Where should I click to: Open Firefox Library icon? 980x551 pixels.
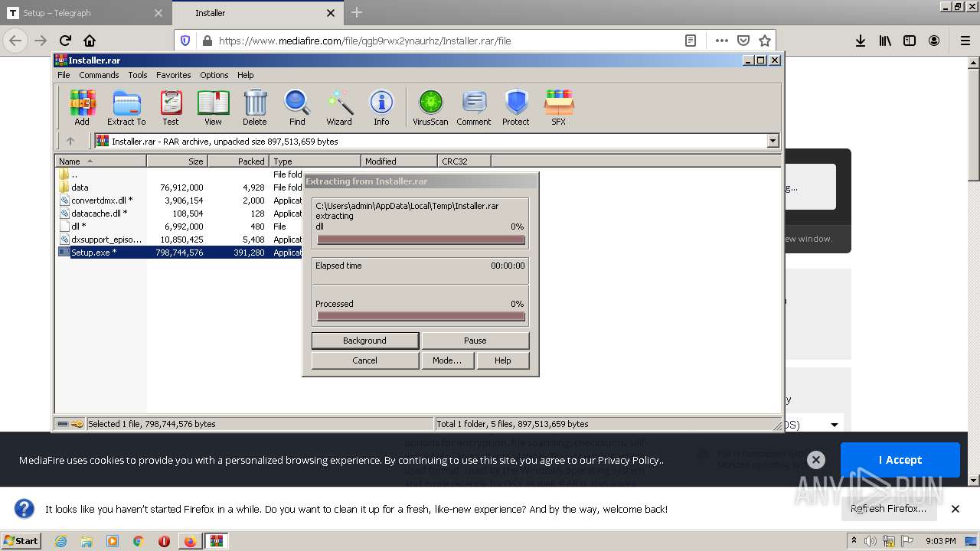[x=885, y=41]
